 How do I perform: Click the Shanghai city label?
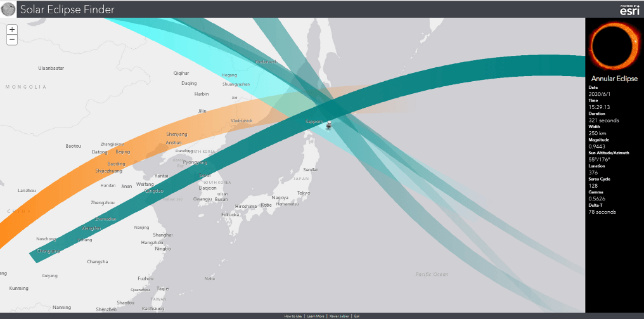[162, 235]
